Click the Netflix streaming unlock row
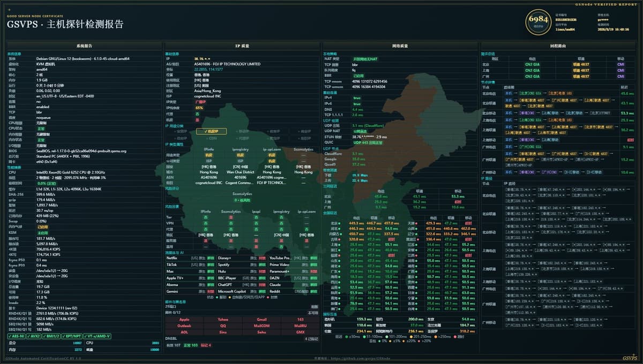 coord(190,258)
